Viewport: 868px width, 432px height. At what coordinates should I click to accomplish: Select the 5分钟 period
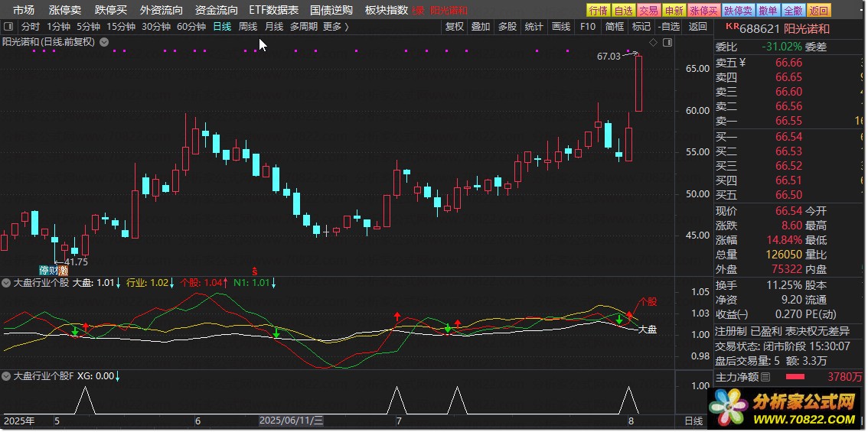point(89,27)
